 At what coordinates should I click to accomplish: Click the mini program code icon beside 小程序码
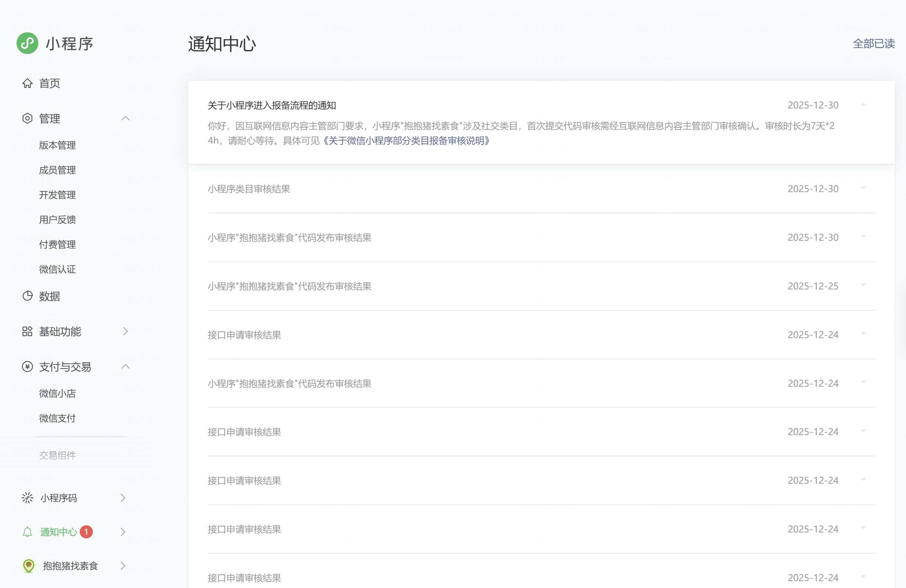[x=27, y=498]
